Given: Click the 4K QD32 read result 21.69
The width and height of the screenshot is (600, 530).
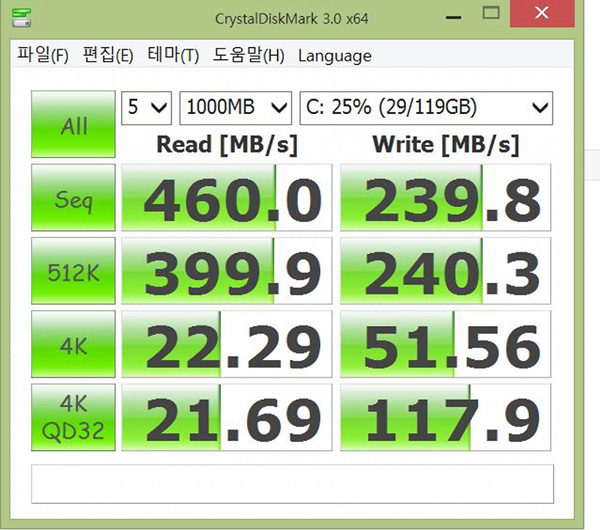Looking at the screenshot, I should tap(227, 417).
